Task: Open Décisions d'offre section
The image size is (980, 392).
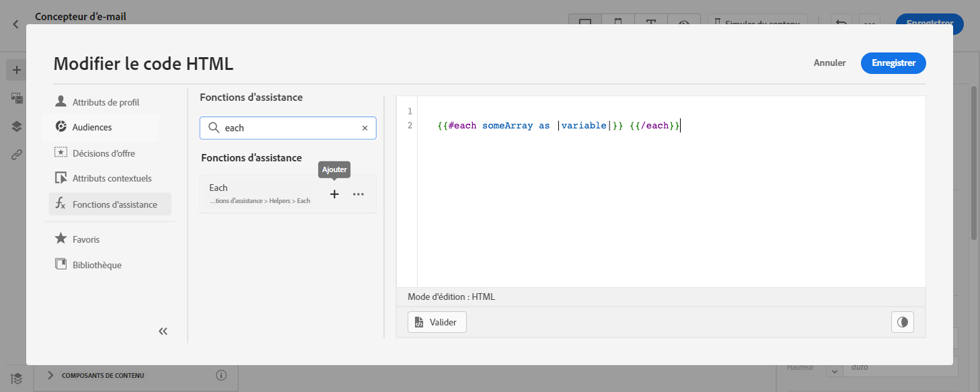Action: 104,153
